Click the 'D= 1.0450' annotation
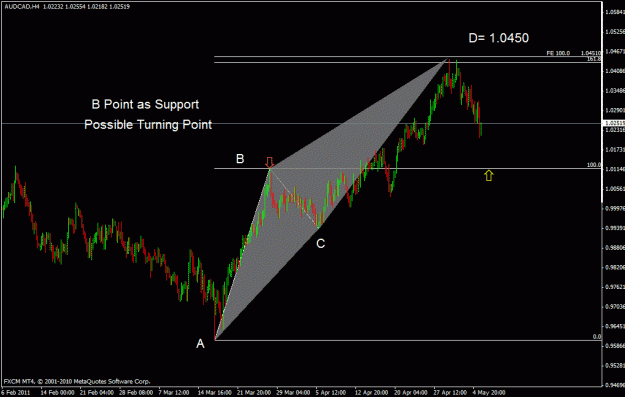This screenshot has width=625, height=397. (499, 38)
